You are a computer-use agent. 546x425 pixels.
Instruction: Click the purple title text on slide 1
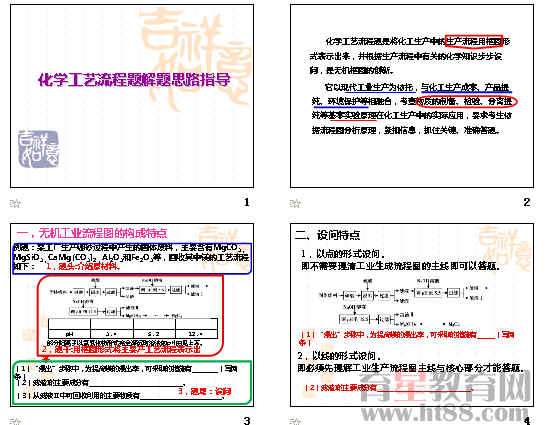tap(134, 80)
